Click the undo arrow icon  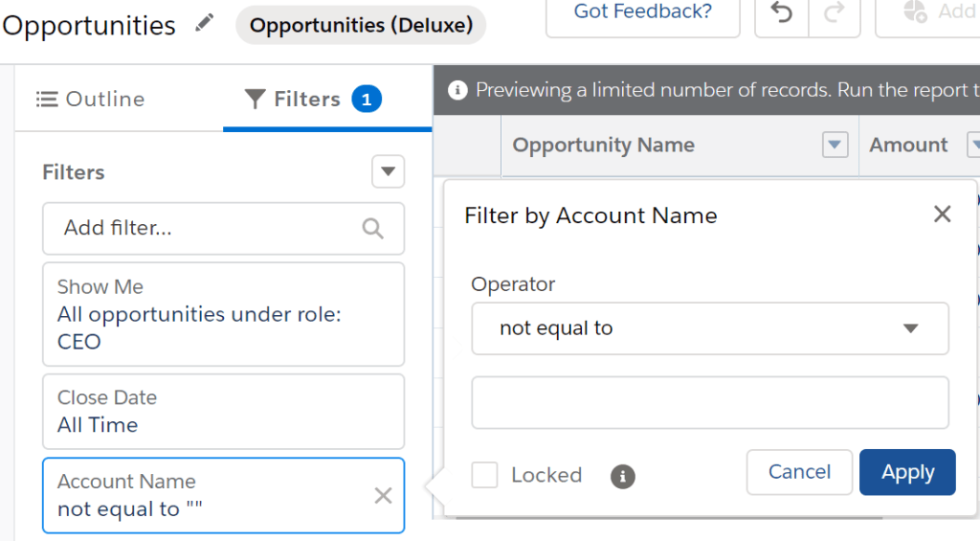pos(782,13)
